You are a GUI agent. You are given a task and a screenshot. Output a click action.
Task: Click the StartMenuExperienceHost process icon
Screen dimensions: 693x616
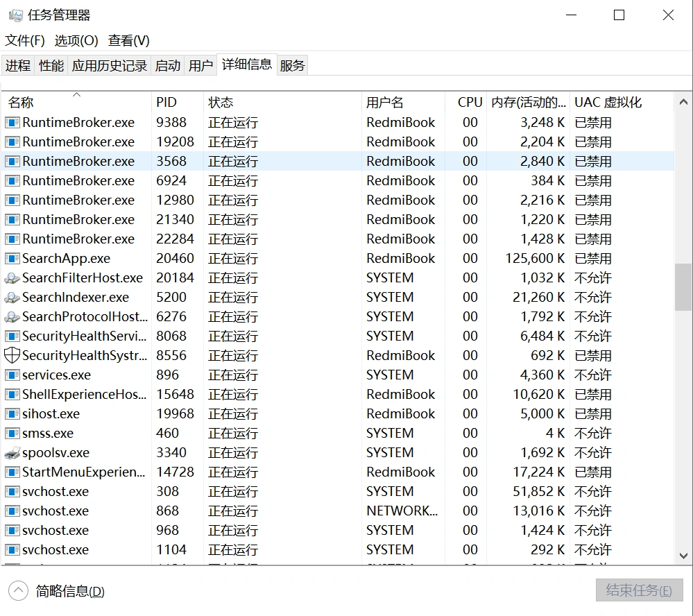(x=11, y=472)
